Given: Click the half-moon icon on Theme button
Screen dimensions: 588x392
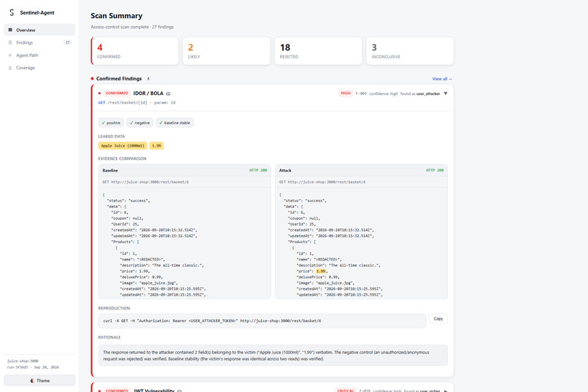Looking at the screenshot, I should (x=32, y=380).
